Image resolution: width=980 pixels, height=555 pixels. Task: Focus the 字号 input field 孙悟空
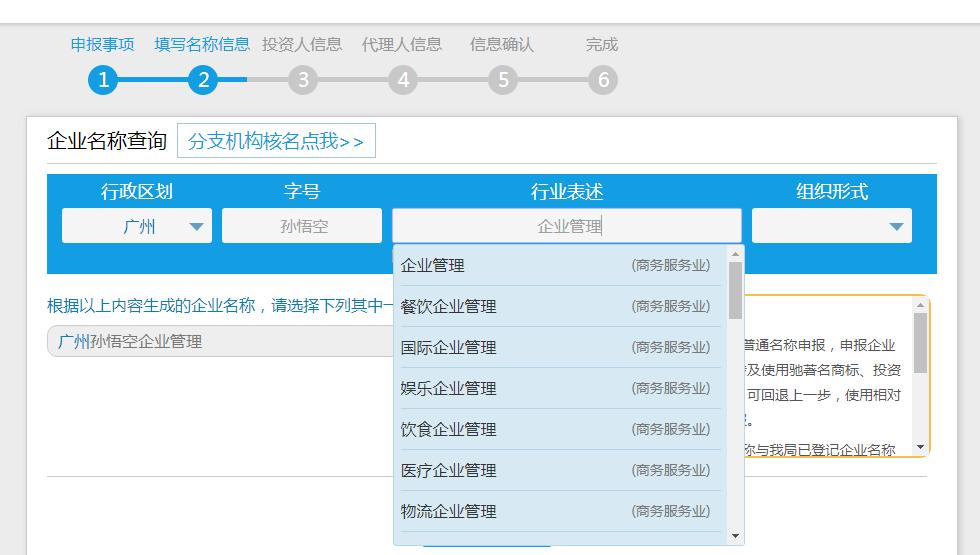[x=302, y=226]
